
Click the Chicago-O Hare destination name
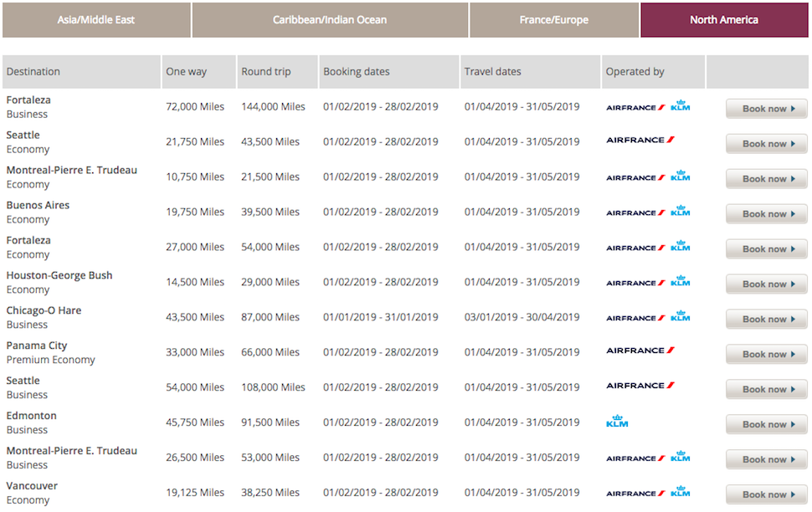click(44, 310)
